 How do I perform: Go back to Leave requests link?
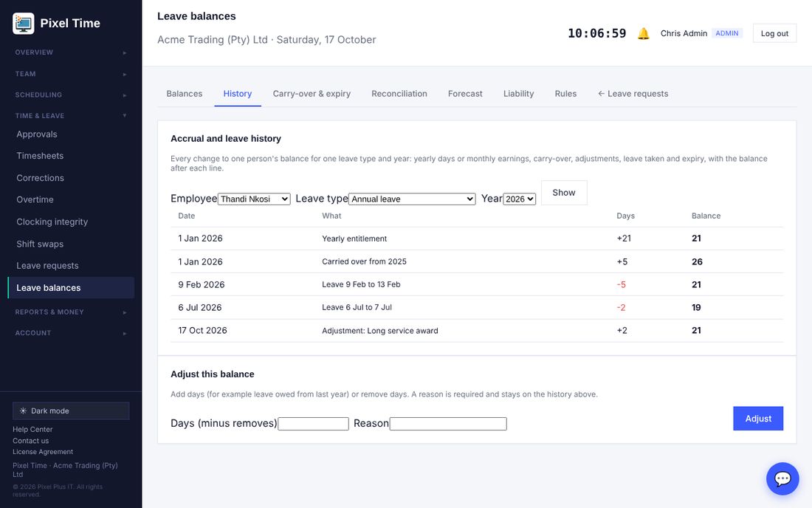click(x=633, y=94)
